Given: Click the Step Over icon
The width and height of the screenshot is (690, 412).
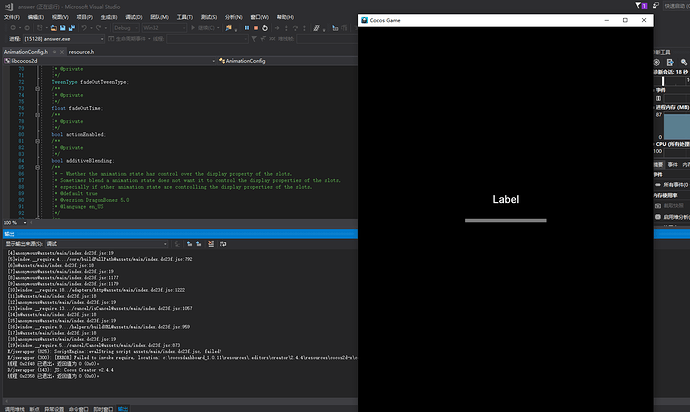Looking at the screenshot, I should (295, 28).
